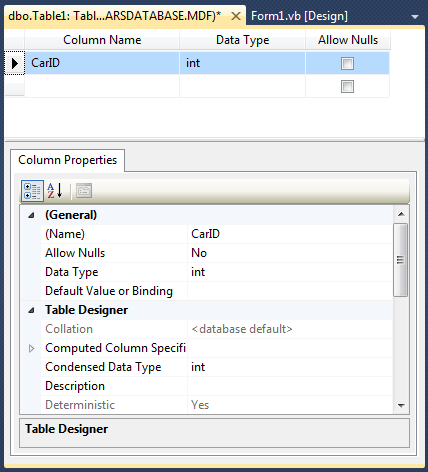Viewport: 428px width, 472px height.
Task: Open the document tab list dropdown arrow
Action: (x=415, y=17)
